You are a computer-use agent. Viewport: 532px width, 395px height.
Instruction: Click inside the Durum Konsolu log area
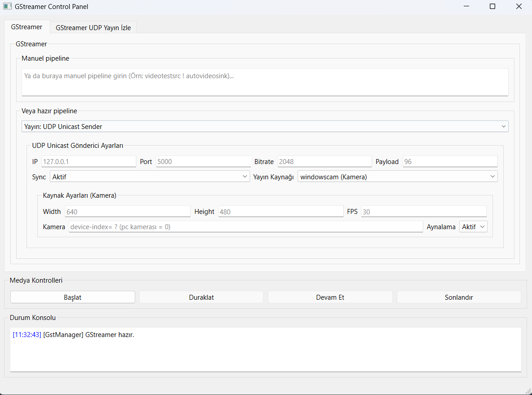point(265,350)
